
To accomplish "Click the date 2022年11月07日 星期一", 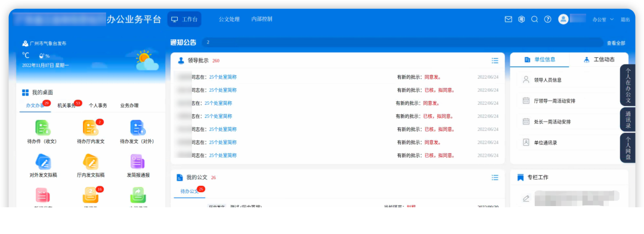I will pyautogui.click(x=45, y=65).
